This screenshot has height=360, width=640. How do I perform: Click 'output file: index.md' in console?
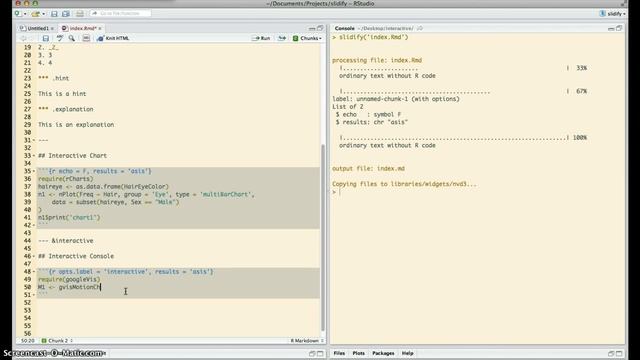pyautogui.click(x=368, y=168)
